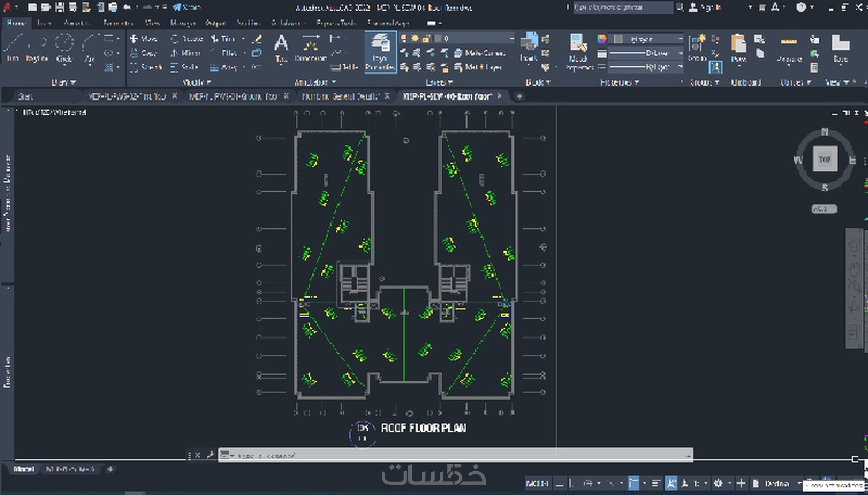Switch to the Annotate ribbon tab
The height and width of the screenshot is (495, 868).
[77, 23]
